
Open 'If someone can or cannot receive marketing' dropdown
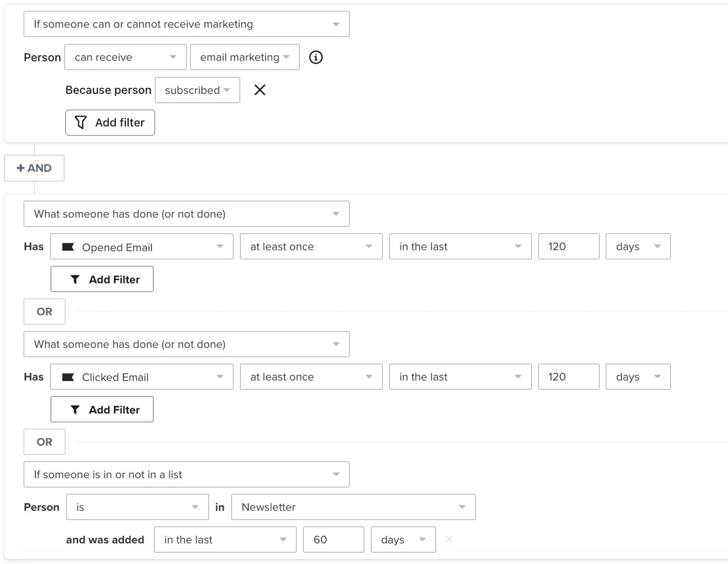pos(187,24)
